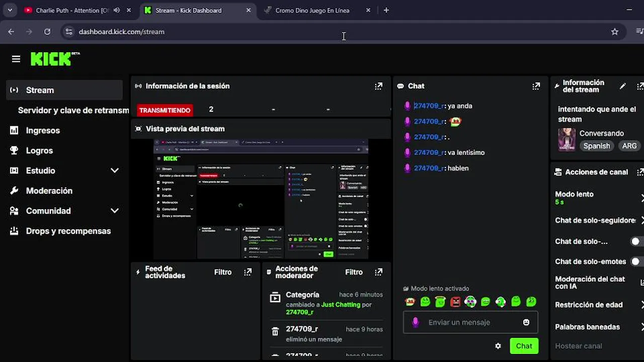
Task: Click Hostear canal
Action: (x=579, y=346)
